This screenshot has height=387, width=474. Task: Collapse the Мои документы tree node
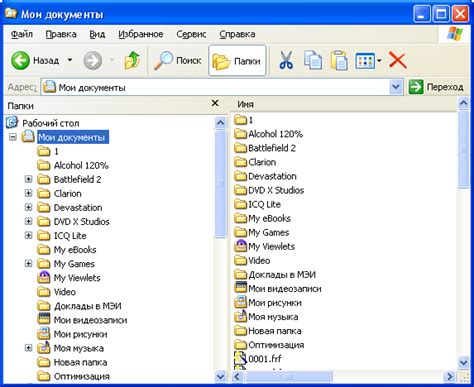pyautogui.click(x=13, y=137)
